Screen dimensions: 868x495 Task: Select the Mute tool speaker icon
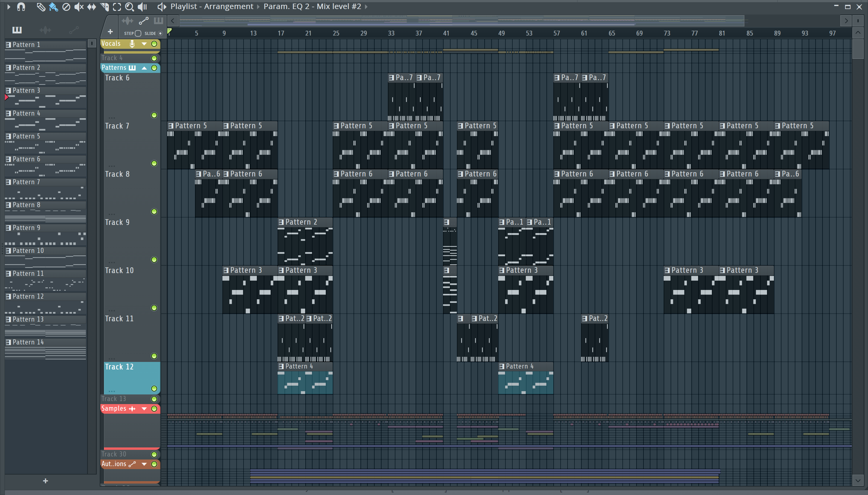click(x=79, y=7)
